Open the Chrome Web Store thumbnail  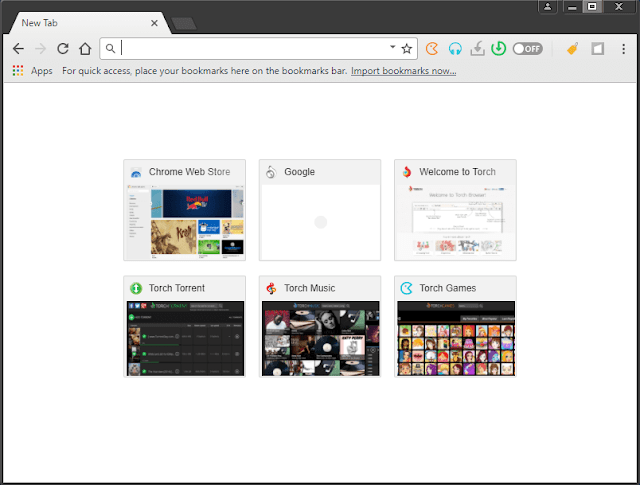[184, 222]
